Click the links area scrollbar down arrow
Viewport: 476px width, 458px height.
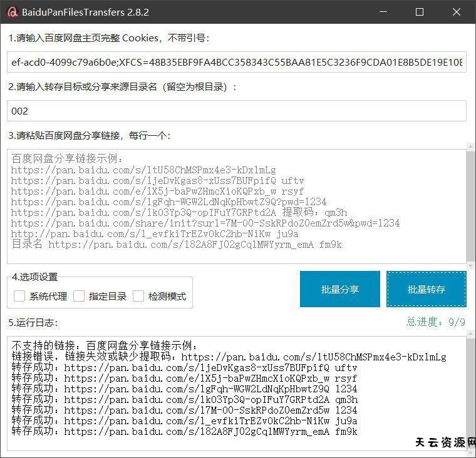(x=471, y=266)
